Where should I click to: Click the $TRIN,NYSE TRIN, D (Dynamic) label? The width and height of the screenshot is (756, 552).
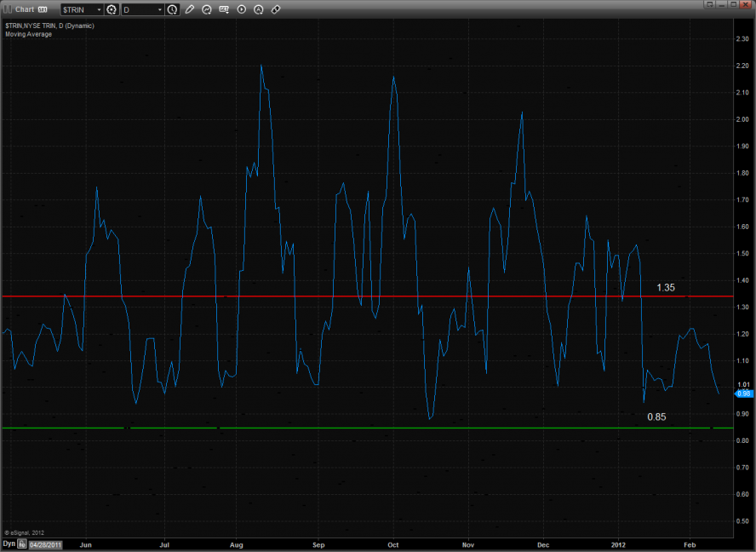pos(49,26)
